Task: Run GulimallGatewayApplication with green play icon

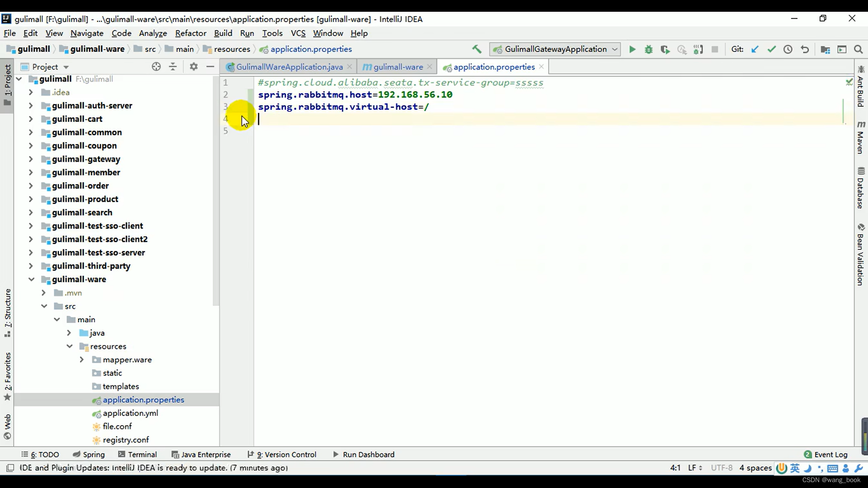Action: coord(632,49)
